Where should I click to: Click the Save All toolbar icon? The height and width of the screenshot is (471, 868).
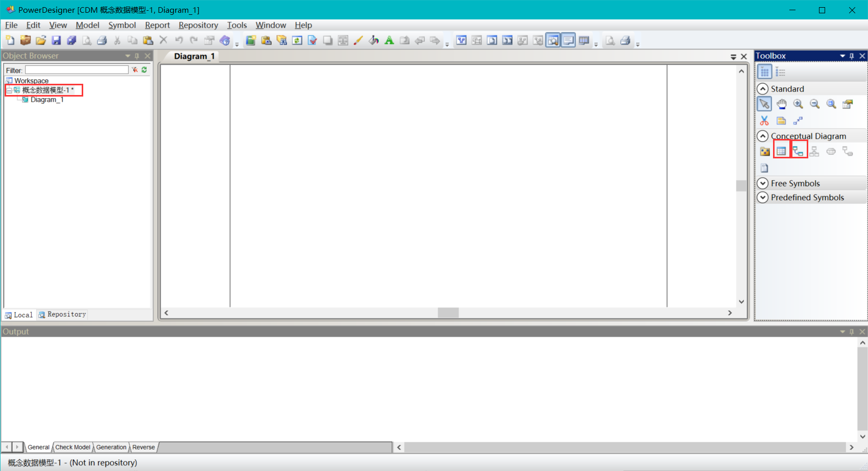71,40
